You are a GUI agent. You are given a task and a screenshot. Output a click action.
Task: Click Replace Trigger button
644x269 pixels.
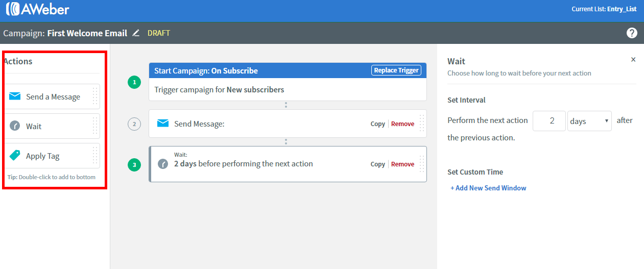click(396, 70)
